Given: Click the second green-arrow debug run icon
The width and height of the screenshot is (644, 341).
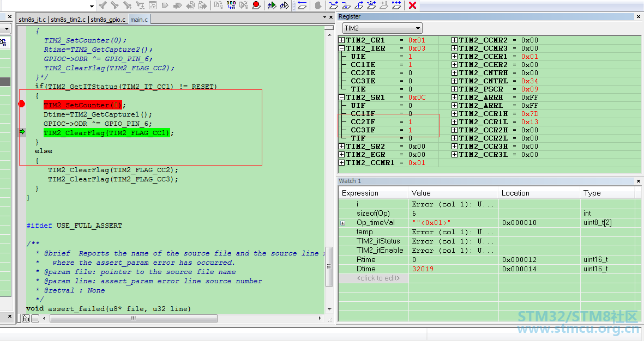Looking at the screenshot, I should [x=284, y=5].
